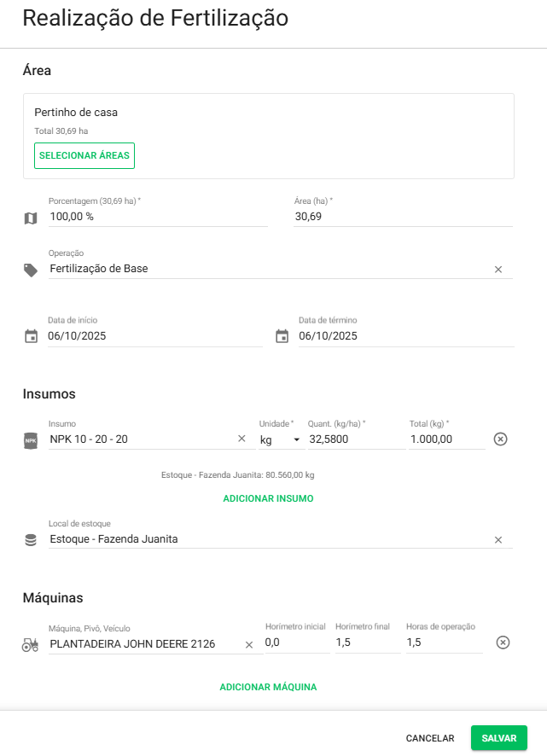
Task: Clear the Estoque - Fazenda Juanita selection
Action: point(498,540)
